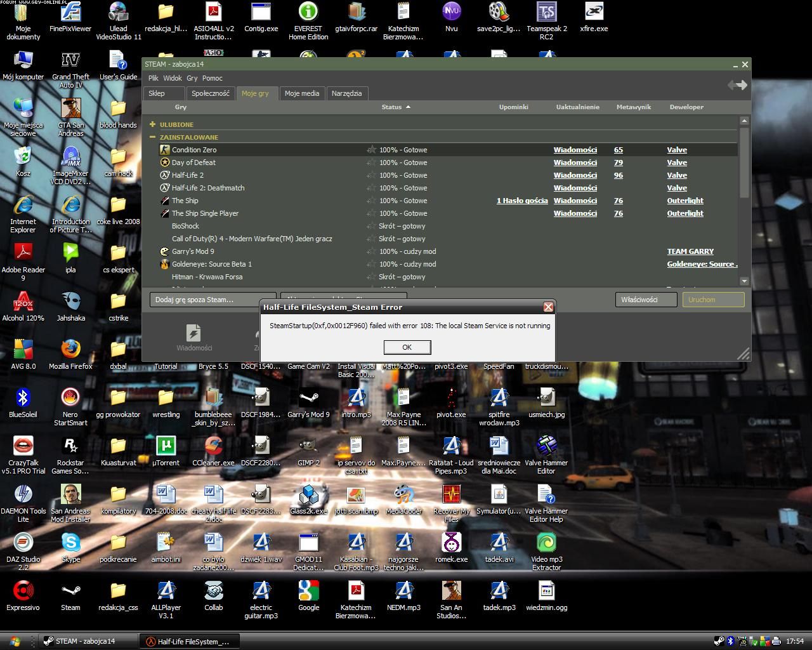Open the Steam desktop shortcut icon
812x650 pixels.
pyautogui.click(x=70, y=591)
